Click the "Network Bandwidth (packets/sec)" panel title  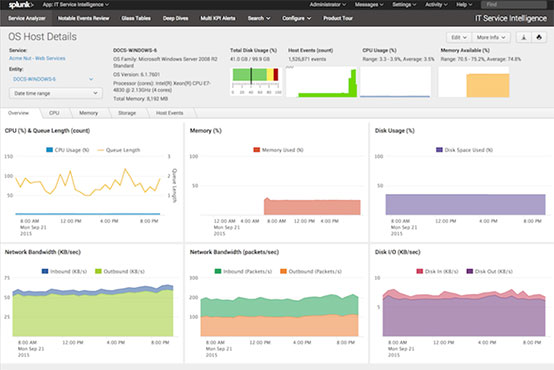[234, 252]
